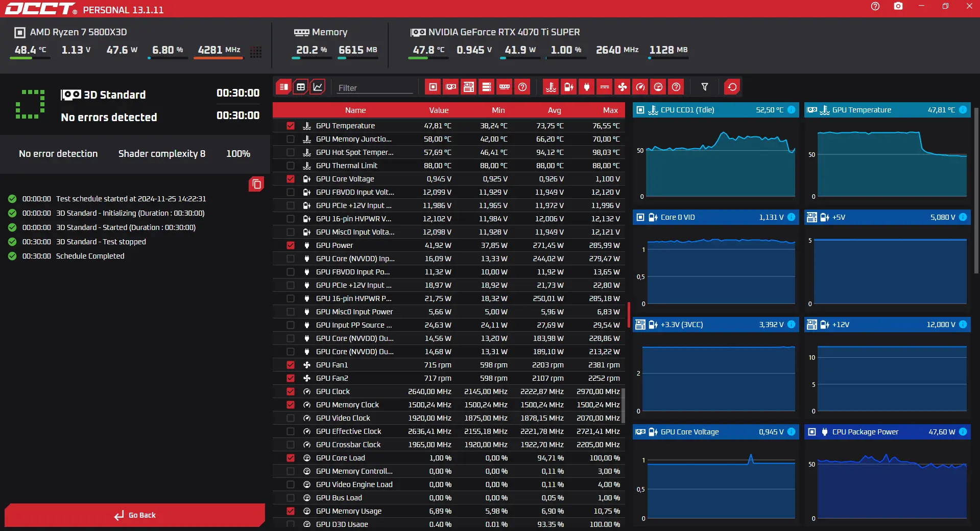Switch to the table-only view
The image size is (980, 531).
(x=301, y=87)
